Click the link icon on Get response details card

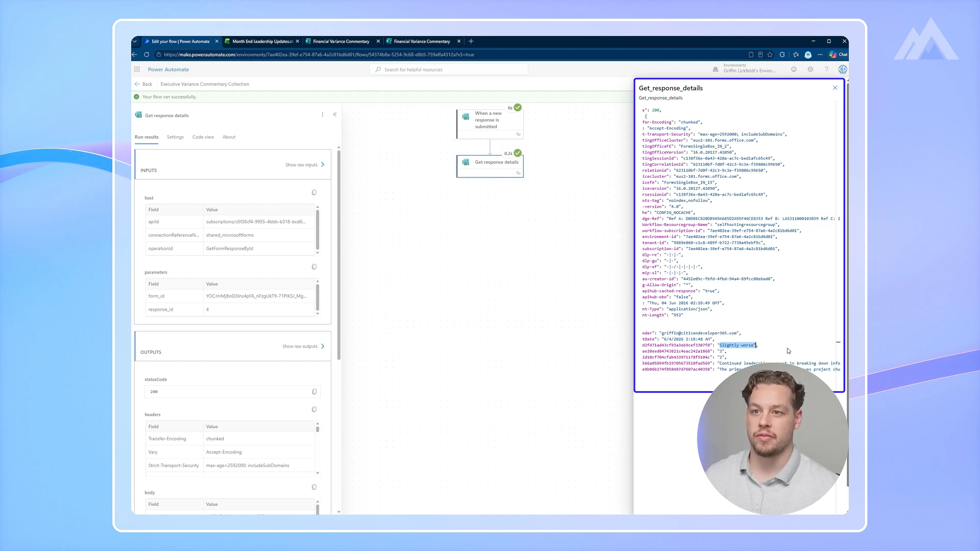coord(518,173)
